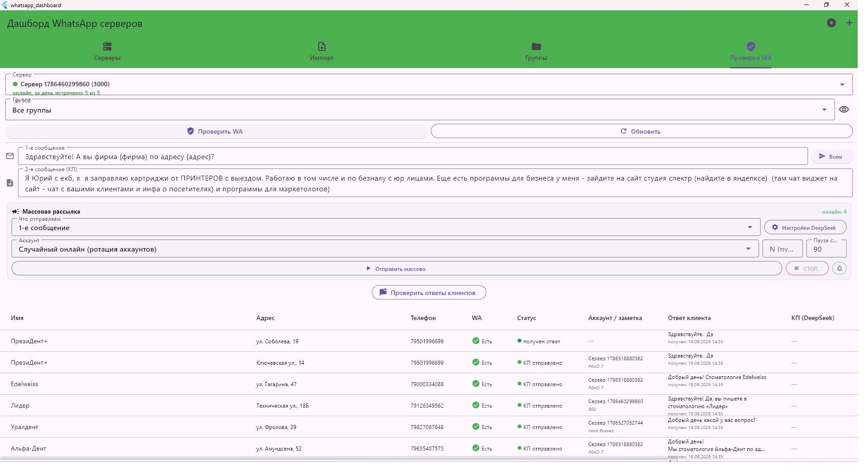Image resolution: width=868 pixels, height=476 pixels.
Task: Click into the 2-е сообщение (КП) field
Action: click(x=435, y=183)
